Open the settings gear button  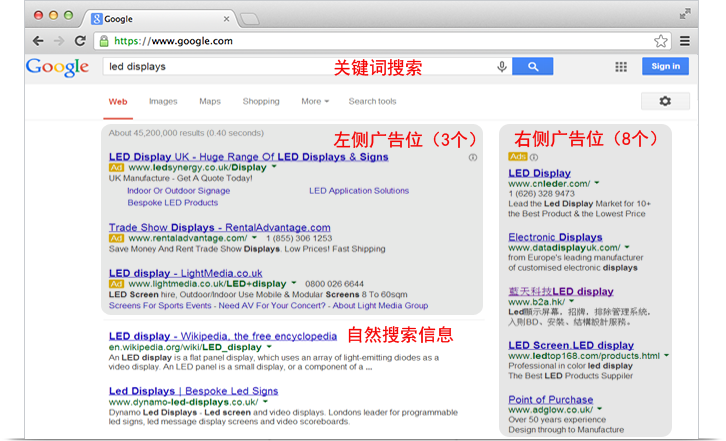(x=665, y=101)
